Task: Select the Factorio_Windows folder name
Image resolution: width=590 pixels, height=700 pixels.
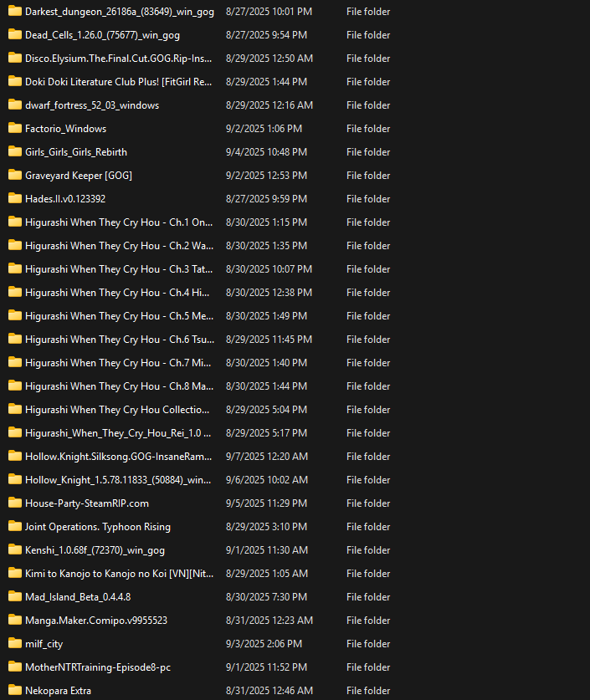Action: 65,129
